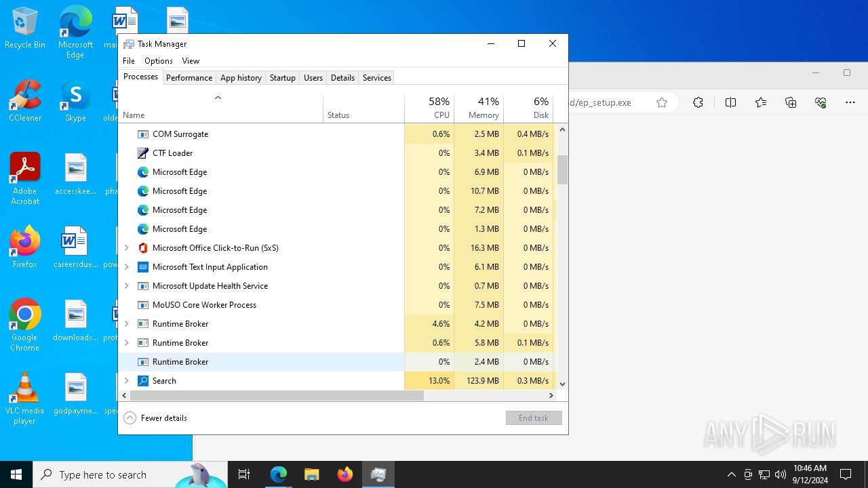Switch to the Startup tab
The image size is (868, 488).
tap(283, 78)
